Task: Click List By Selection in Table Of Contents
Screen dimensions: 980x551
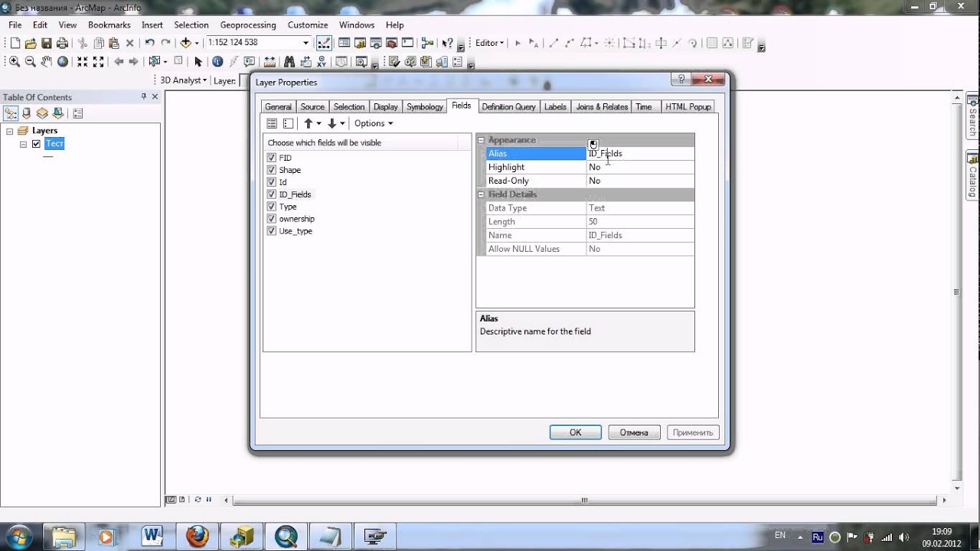Action: point(58,113)
